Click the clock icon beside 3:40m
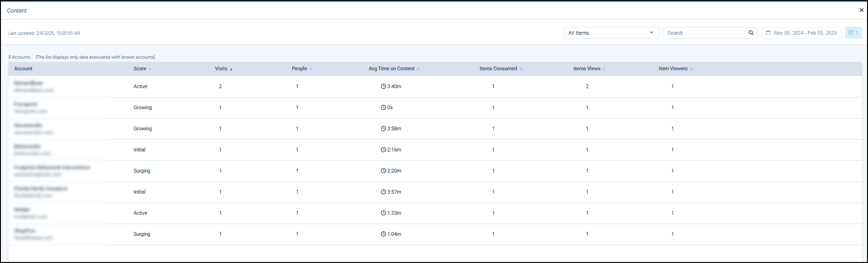Viewport: 868px width, 263px height. 383,86
